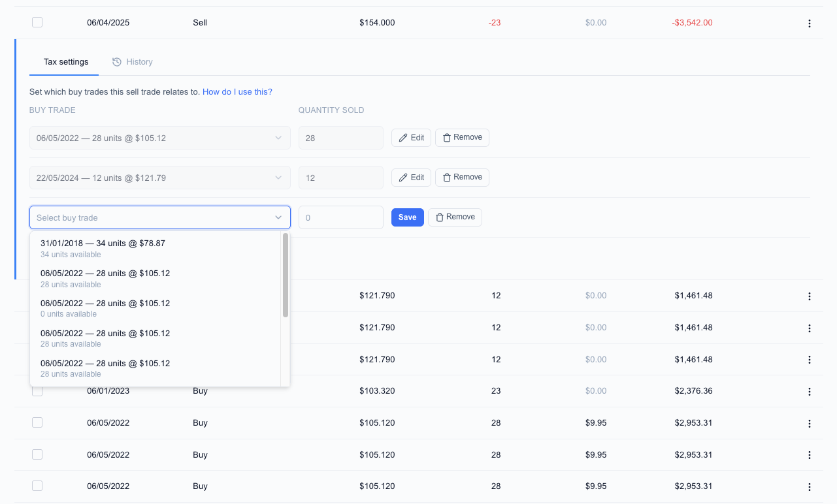Open the 22/05/2024 — 12 units trade selector
Image resolution: width=837 pixels, height=504 pixels.
click(159, 177)
